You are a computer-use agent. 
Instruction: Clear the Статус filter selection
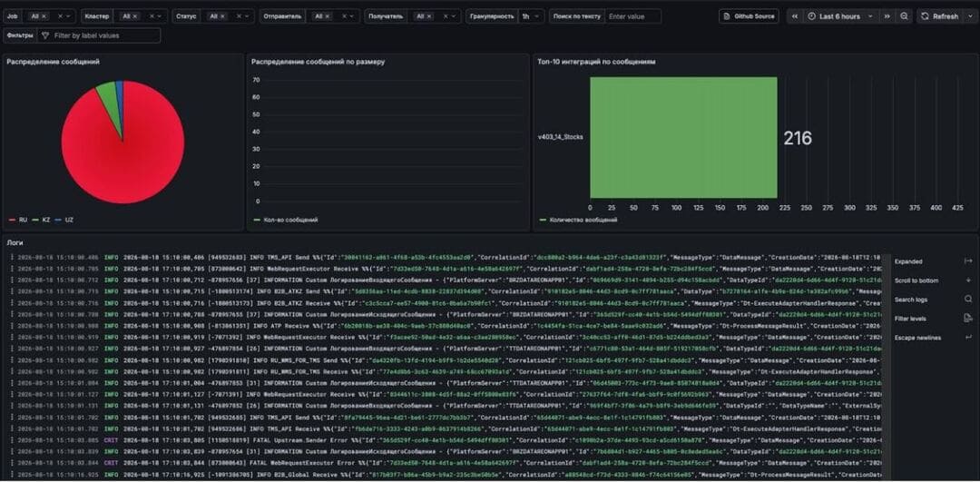(238, 16)
